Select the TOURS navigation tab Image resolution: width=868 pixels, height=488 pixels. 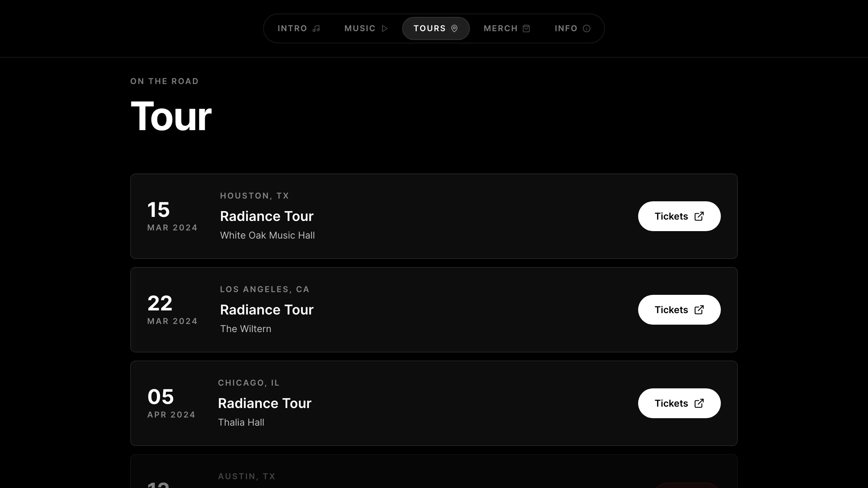[430, 28]
